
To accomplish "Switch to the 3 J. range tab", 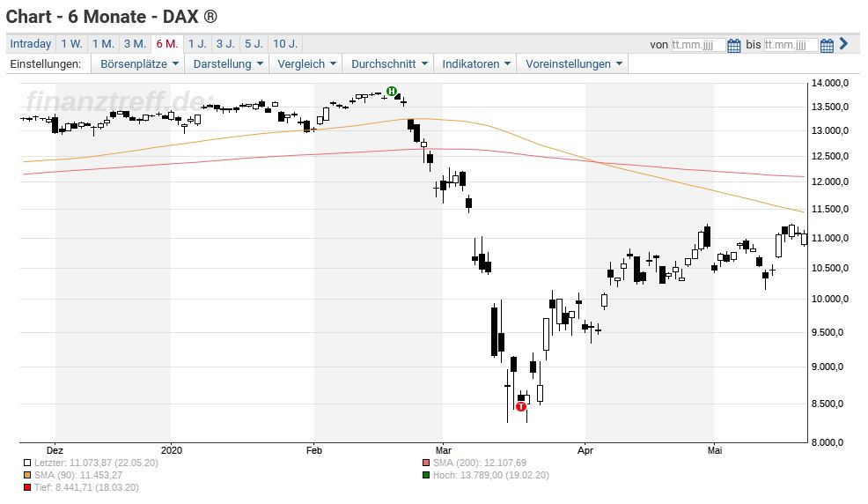I will tap(225, 44).
